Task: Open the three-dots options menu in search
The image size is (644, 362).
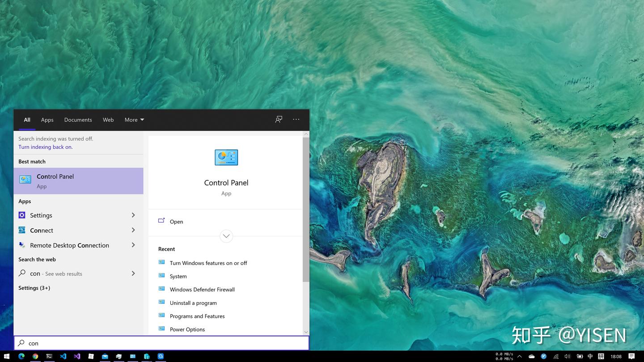Action: tap(296, 119)
